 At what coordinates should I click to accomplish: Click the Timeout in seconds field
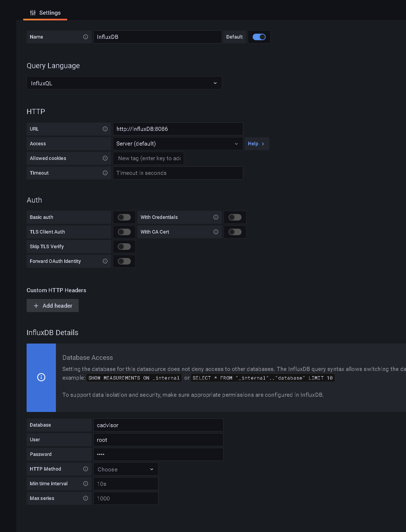(x=178, y=173)
